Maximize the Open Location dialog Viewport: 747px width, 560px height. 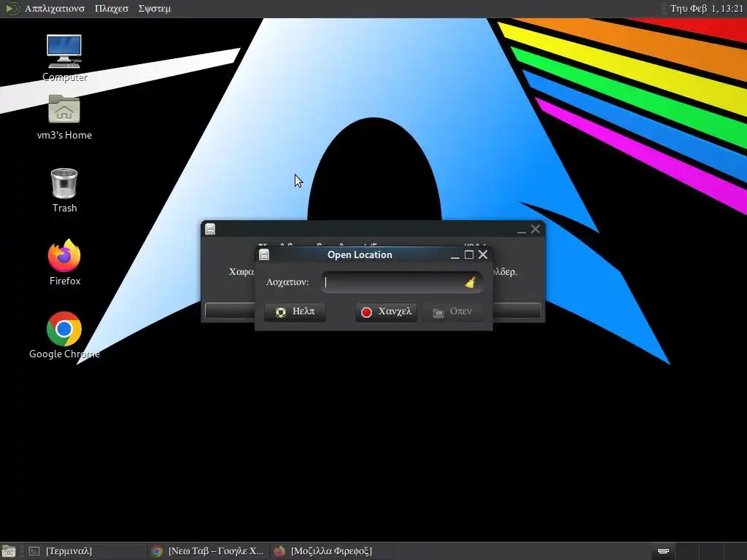469,254
